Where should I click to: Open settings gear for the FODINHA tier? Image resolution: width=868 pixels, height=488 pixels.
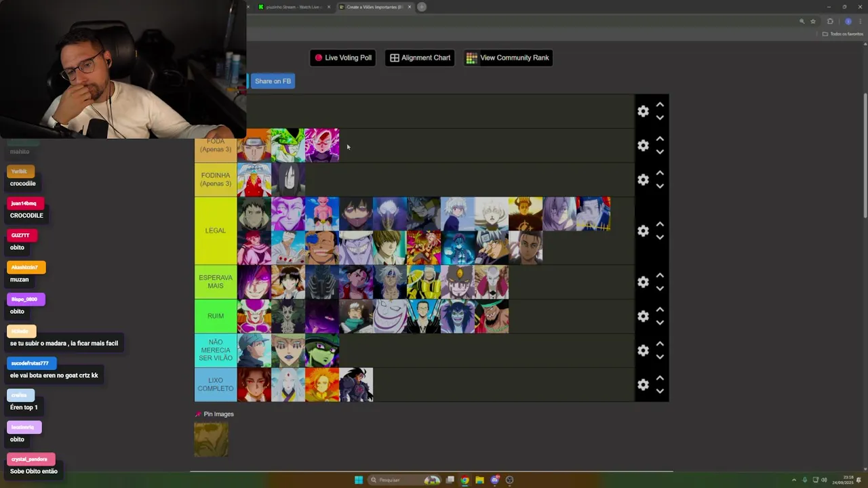(x=643, y=180)
